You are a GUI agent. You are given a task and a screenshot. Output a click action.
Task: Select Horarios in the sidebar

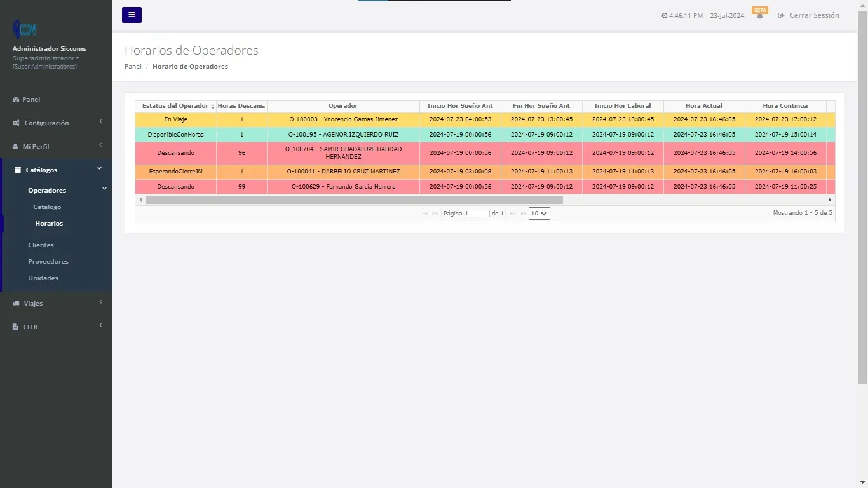click(49, 223)
